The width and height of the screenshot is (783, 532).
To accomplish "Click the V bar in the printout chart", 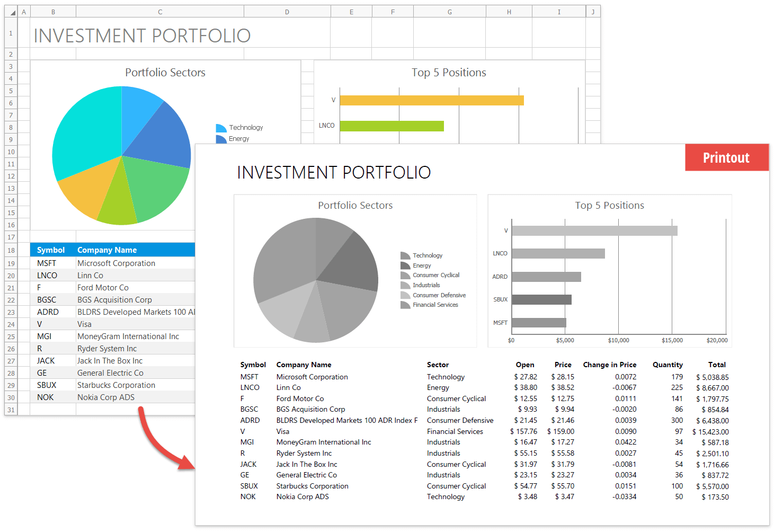I will pos(594,230).
